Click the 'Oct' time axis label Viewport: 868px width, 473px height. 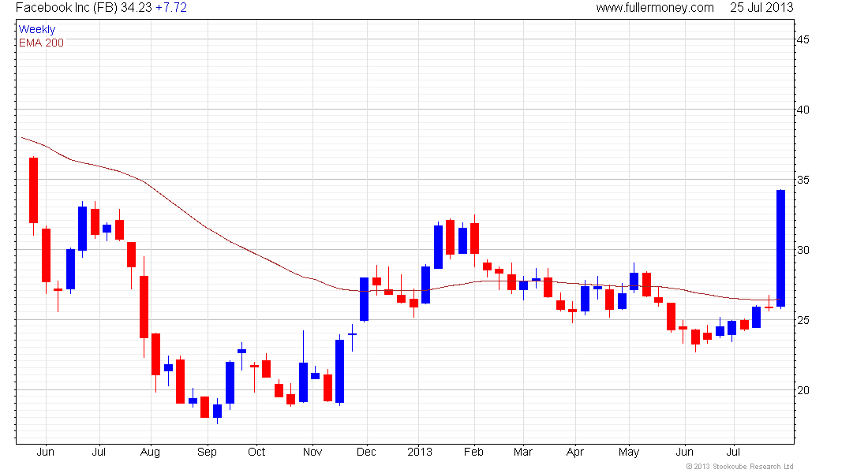[256, 452]
